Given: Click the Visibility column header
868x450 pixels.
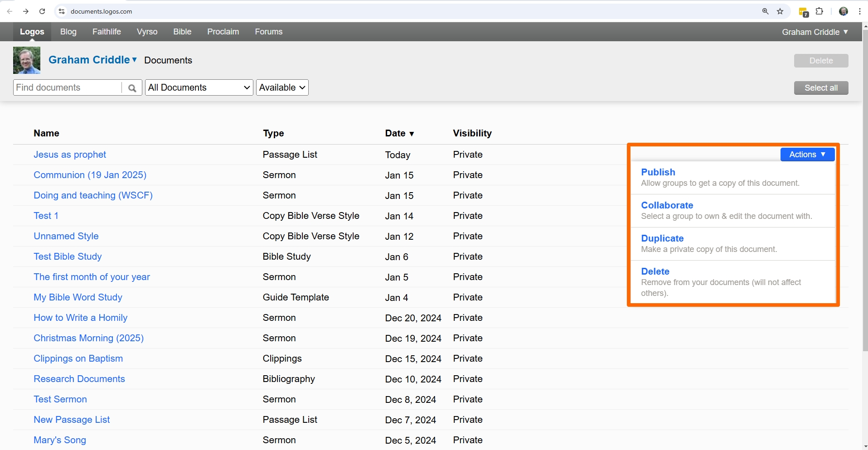Looking at the screenshot, I should click(472, 133).
